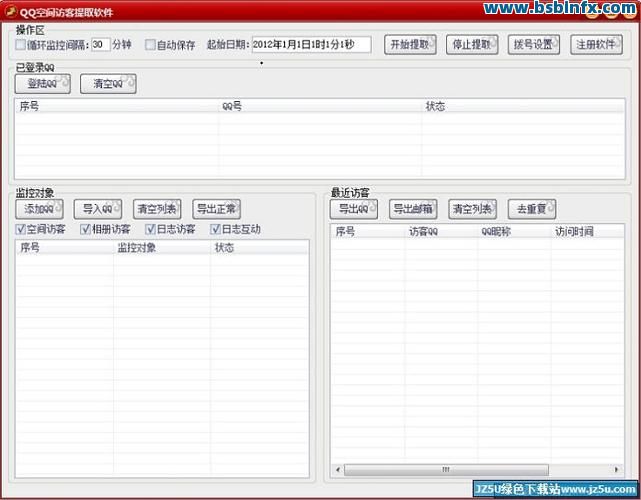641x500 pixels.
Task: Click the 导出正常 button
Action: click(217, 209)
